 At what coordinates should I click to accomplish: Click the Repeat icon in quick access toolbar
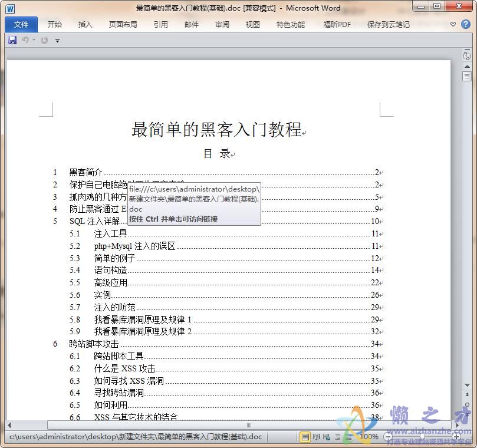(x=44, y=39)
